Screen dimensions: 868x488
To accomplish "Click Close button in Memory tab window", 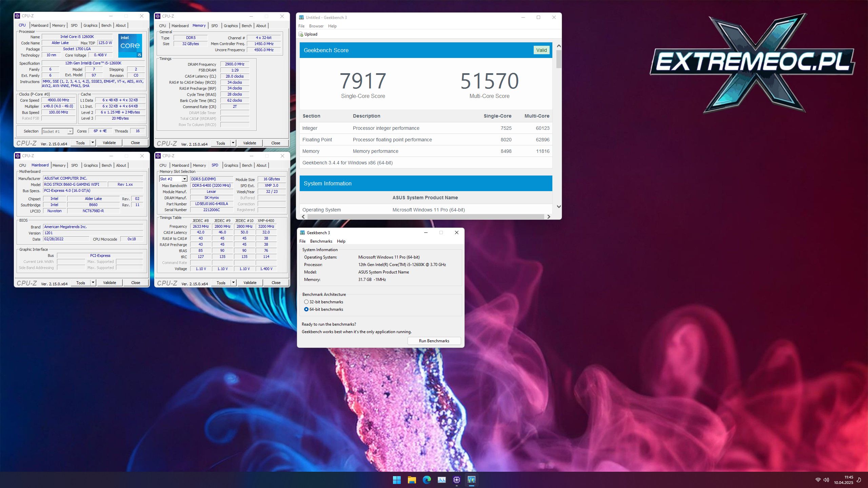I will click(x=276, y=143).
